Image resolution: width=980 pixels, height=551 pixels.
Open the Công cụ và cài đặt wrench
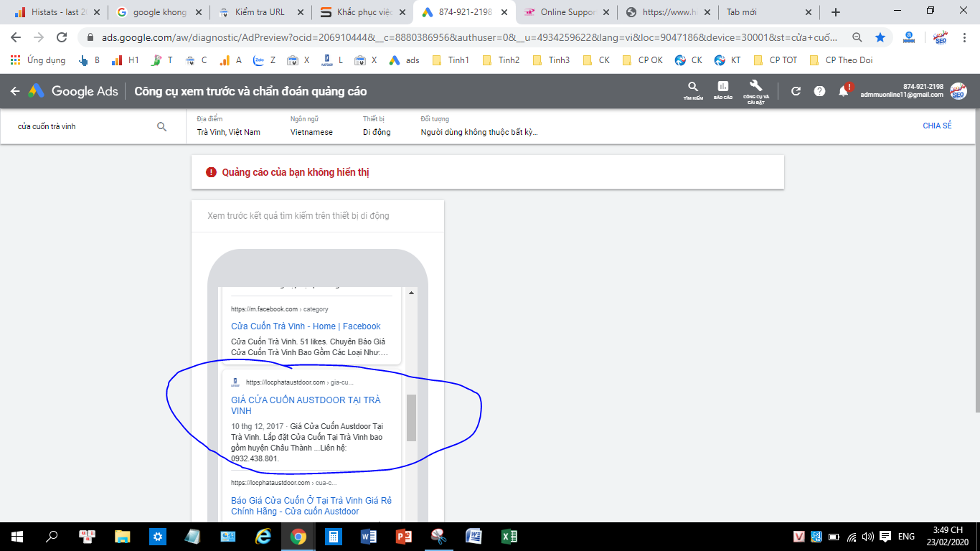[755, 90]
